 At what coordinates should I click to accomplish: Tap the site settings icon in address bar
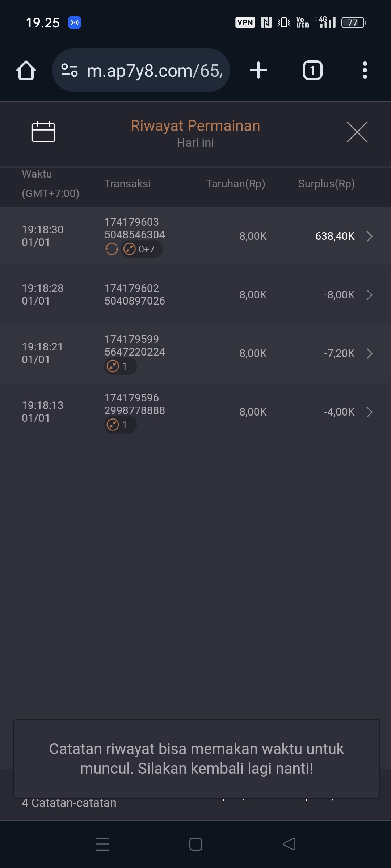coord(70,70)
